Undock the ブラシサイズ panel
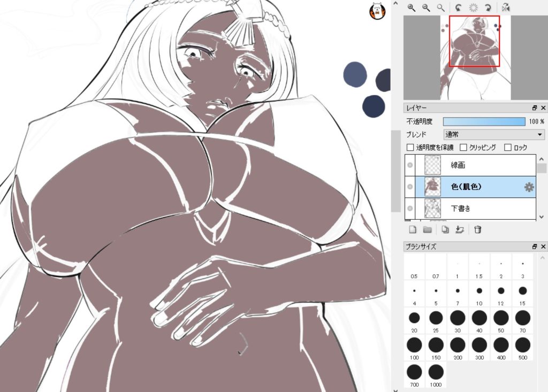The image size is (548, 392). point(534,247)
